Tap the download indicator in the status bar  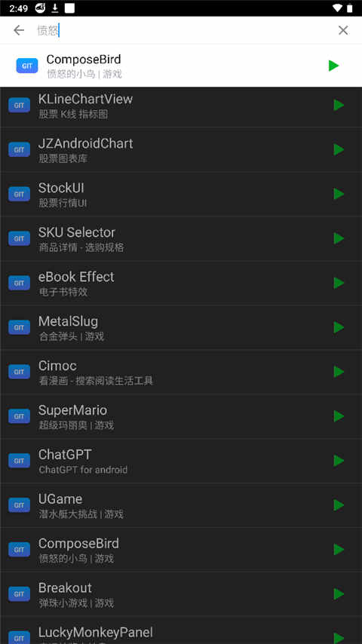[54, 8]
